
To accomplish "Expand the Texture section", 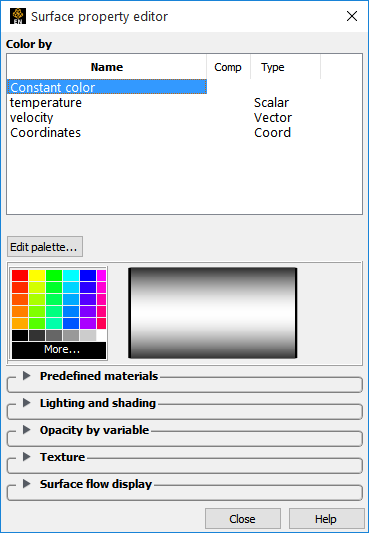I will (x=27, y=457).
